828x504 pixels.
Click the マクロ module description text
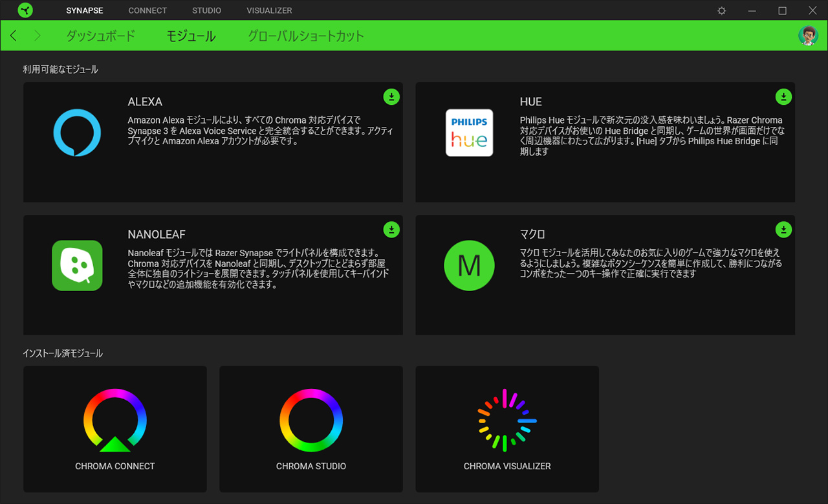[651, 263]
